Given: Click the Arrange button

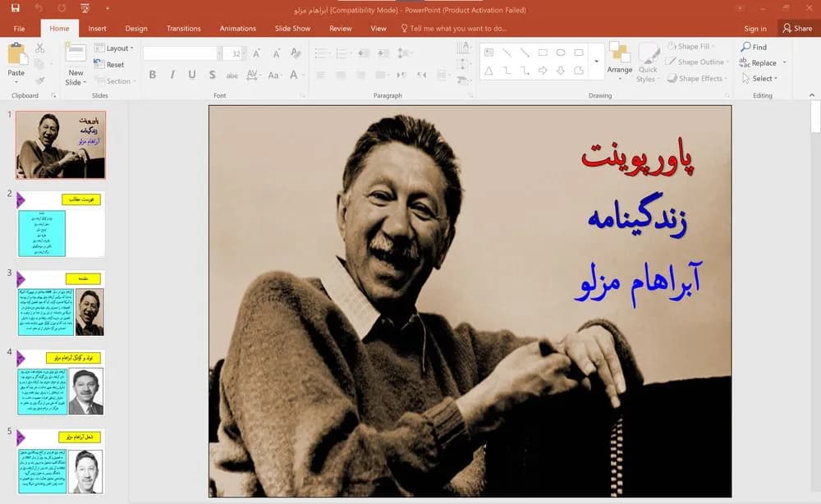Looking at the screenshot, I should (619, 62).
